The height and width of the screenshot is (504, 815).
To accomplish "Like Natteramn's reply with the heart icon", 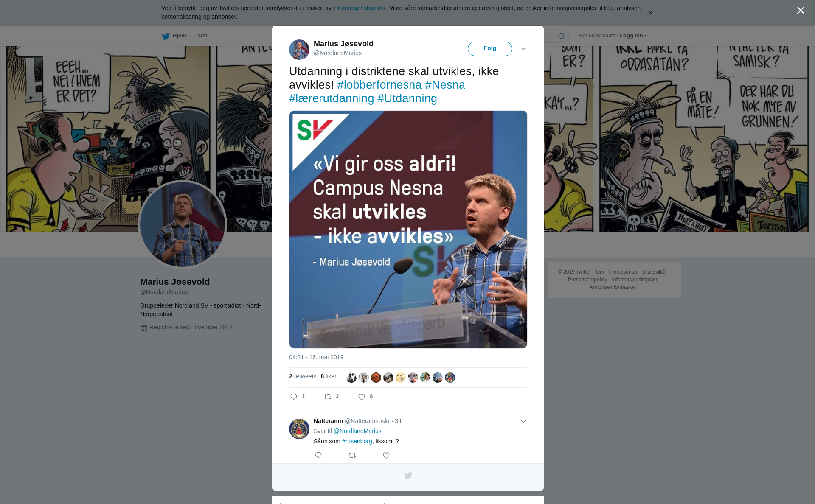I will pyautogui.click(x=386, y=455).
